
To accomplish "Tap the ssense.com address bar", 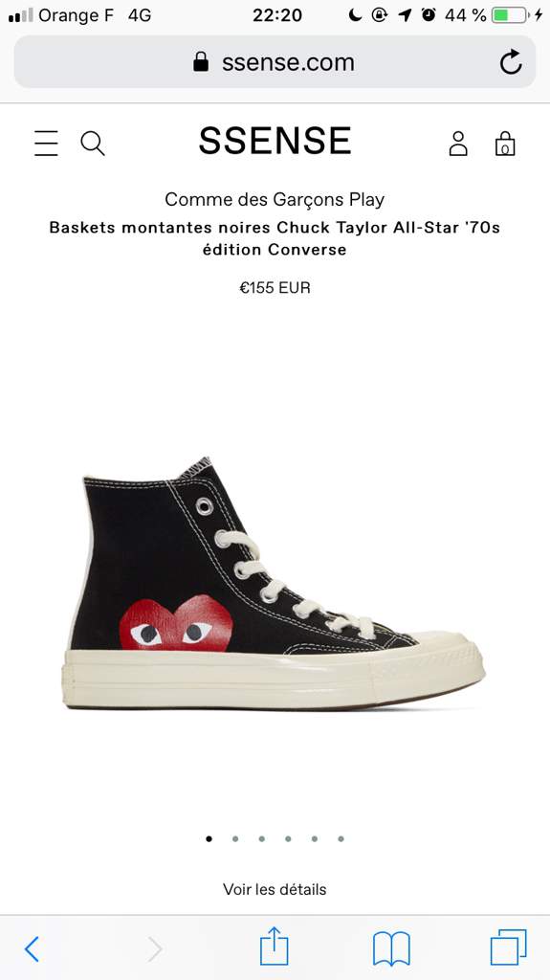I will pos(275,62).
